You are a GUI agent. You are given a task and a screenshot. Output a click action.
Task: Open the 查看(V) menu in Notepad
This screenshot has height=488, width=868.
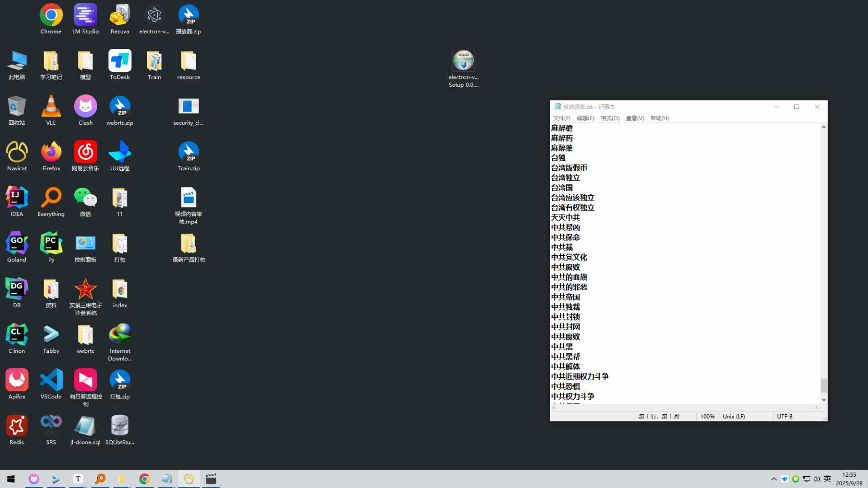[x=635, y=118]
